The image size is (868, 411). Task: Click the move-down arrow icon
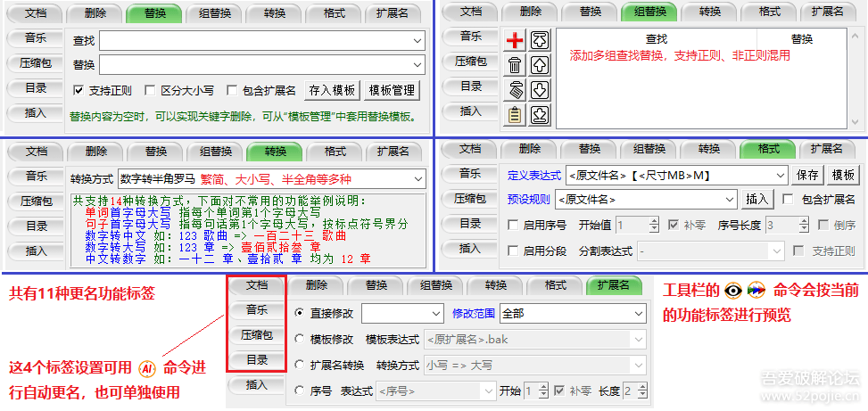[540, 90]
